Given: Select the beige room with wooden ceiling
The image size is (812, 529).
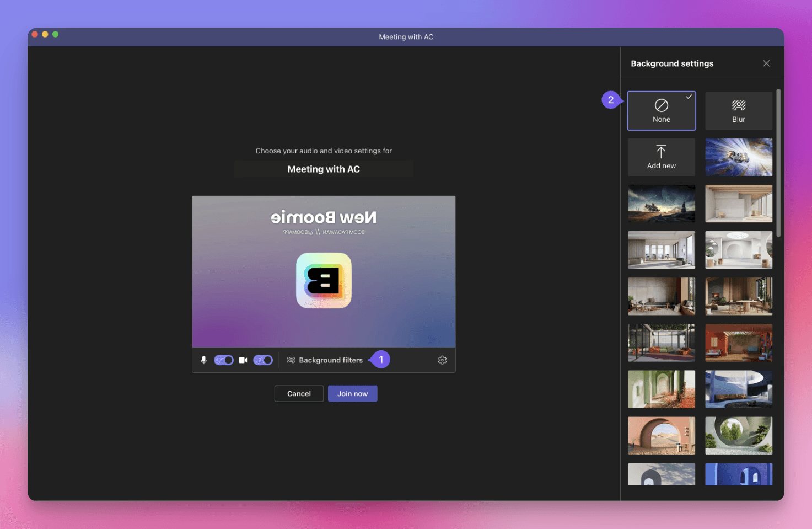Looking at the screenshot, I should point(739,204).
